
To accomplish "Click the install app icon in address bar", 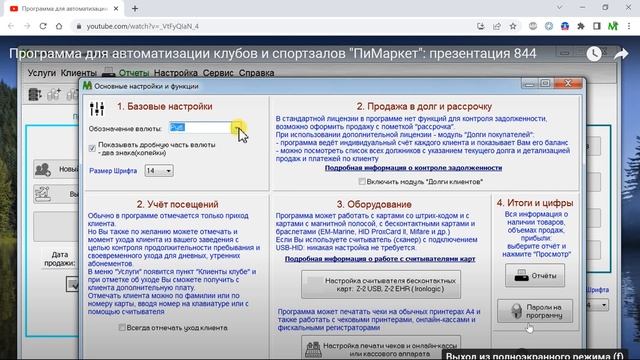I will point(480,26).
